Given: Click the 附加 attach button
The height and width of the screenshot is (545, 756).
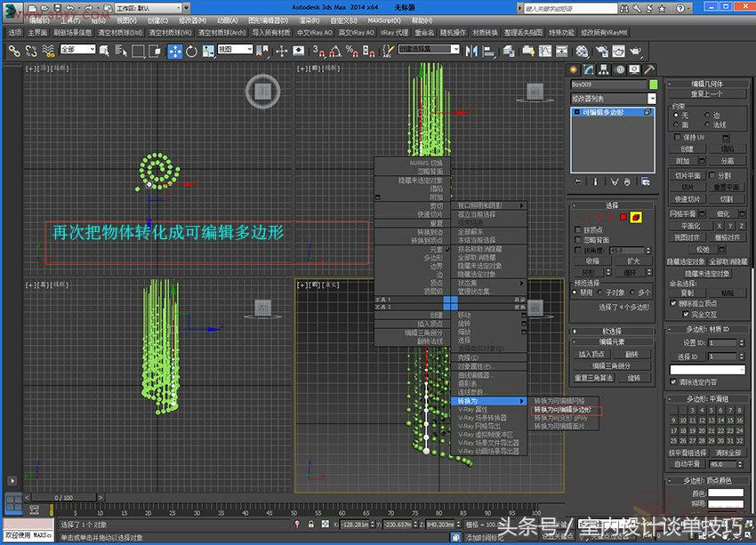Looking at the screenshot, I should (x=683, y=160).
